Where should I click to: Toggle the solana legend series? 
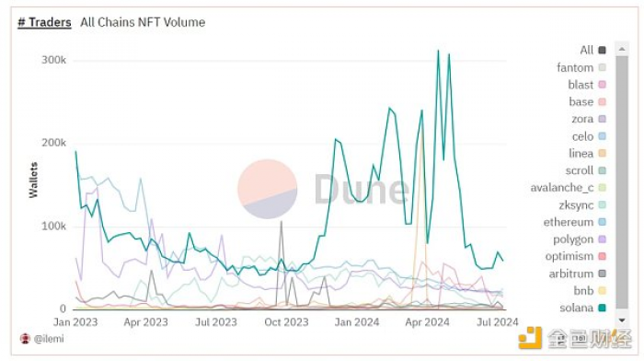pyautogui.click(x=582, y=308)
